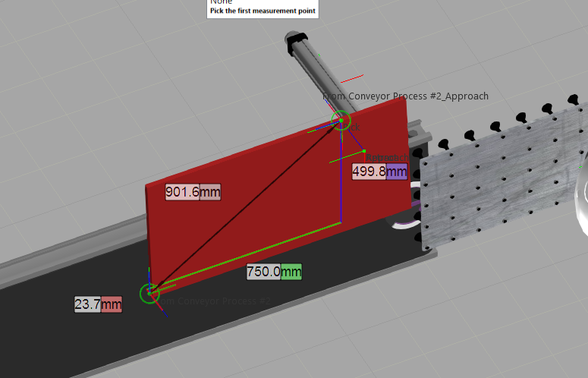Image resolution: width=588 pixels, height=378 pixels.
Task: Click the green circle marker at the red panel's top corner
Action: [342, 121]
